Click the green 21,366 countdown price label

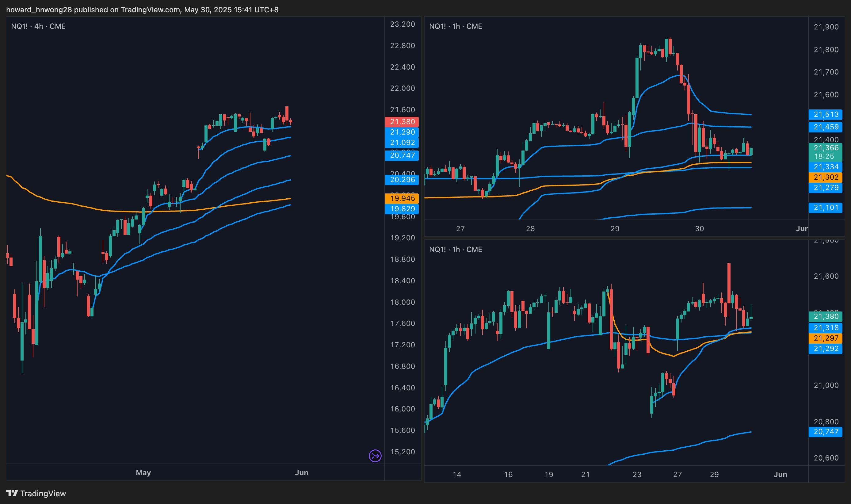coord(825,152)
